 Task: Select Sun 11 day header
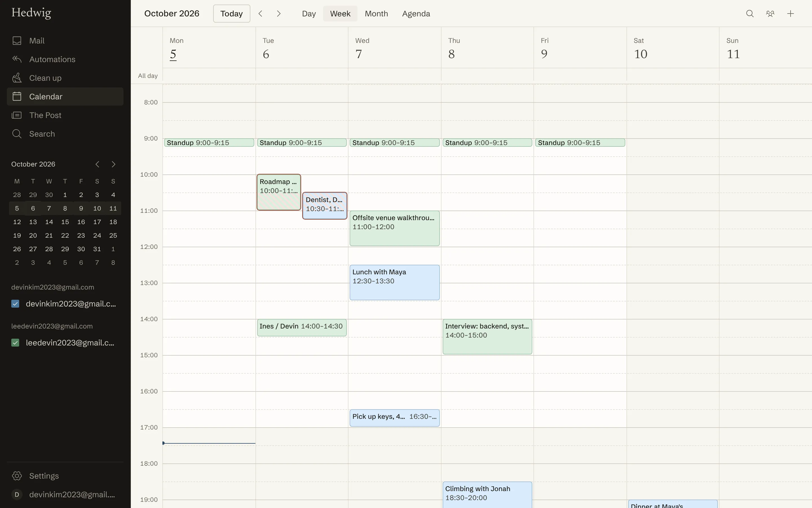click(x=766, y=48)
